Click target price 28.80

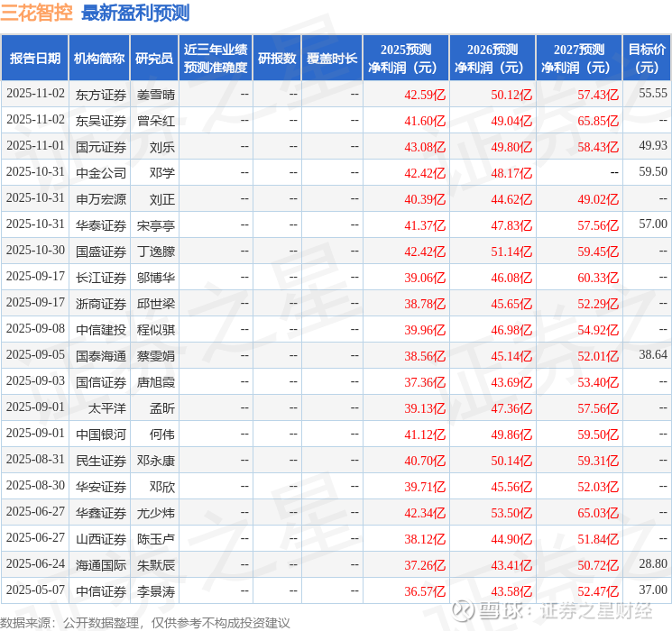(x=653, y=563)
